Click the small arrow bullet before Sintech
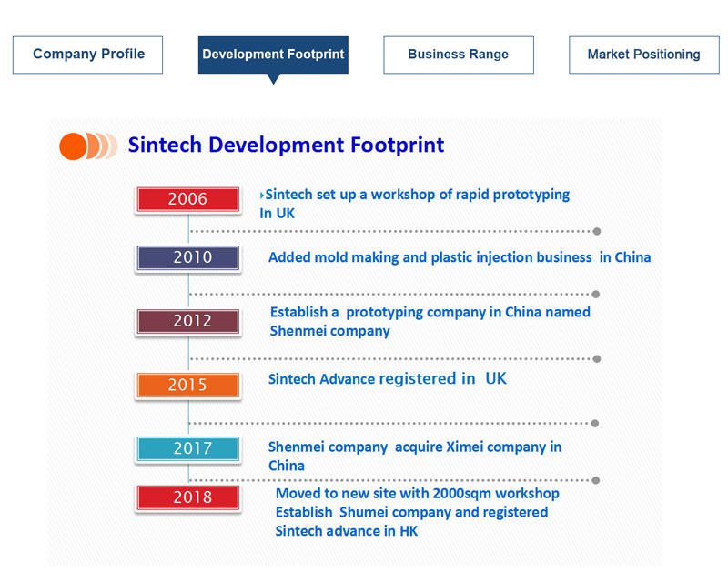This screenshot has height=582, width=728. pos(262,196)
